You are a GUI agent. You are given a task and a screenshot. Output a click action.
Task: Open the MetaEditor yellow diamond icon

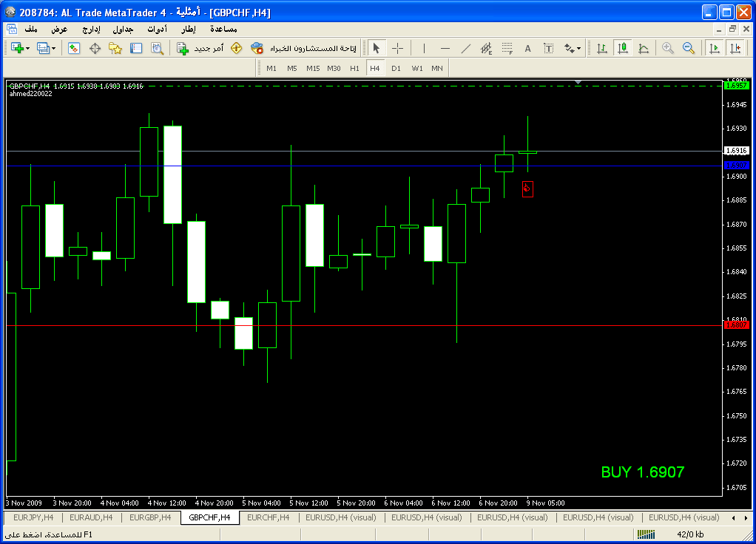236,48
